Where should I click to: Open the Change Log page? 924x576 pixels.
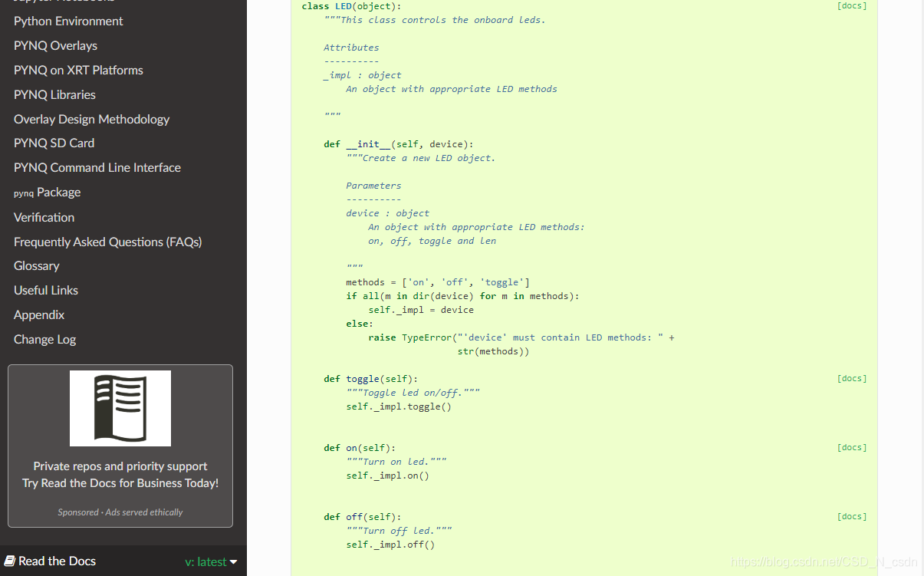(x=44, y=339)
